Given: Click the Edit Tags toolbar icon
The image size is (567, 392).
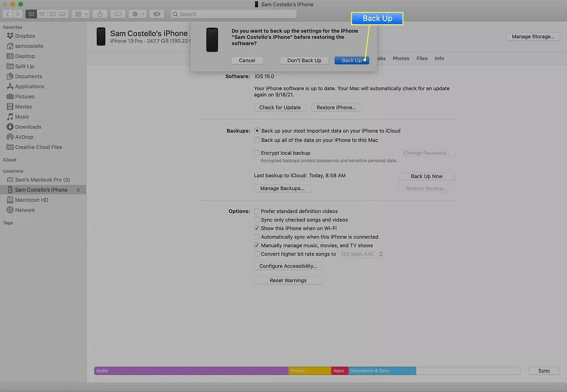Looking at the screenshot, I should 118,14.
